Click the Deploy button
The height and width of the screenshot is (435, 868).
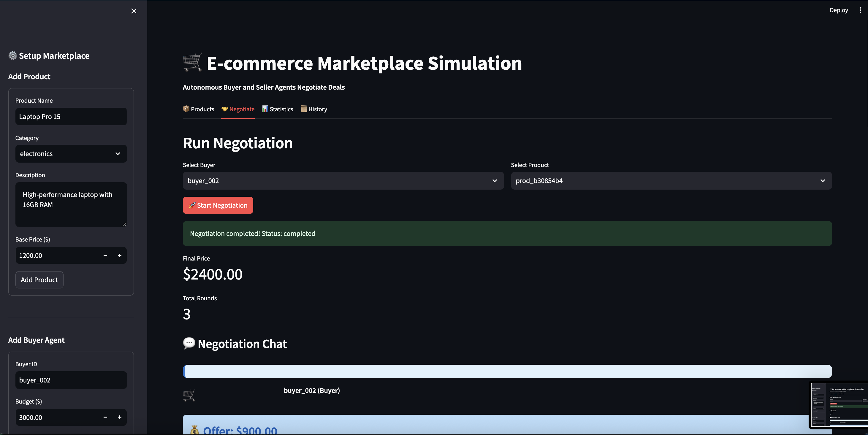click(x=838, y=10)
